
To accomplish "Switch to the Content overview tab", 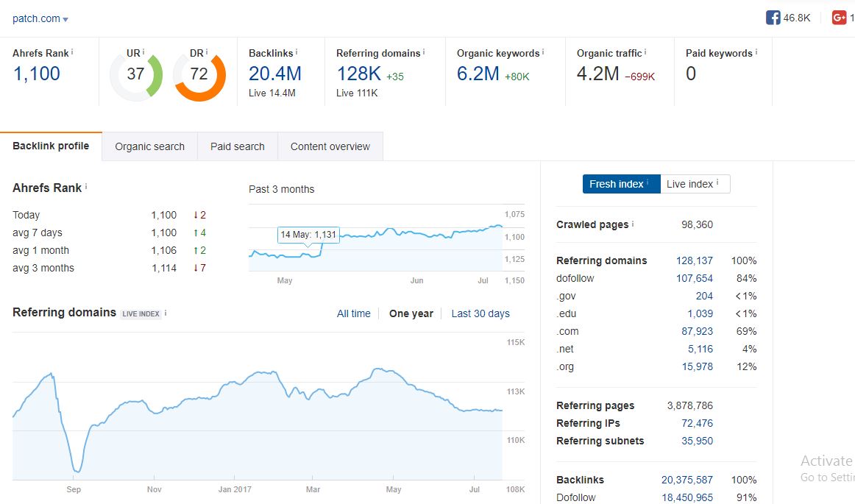I will point(330,146).
